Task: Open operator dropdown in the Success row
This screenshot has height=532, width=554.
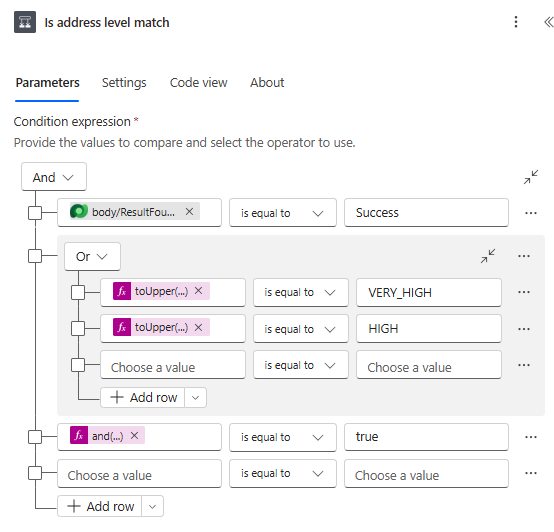Action: click(283, 213)
